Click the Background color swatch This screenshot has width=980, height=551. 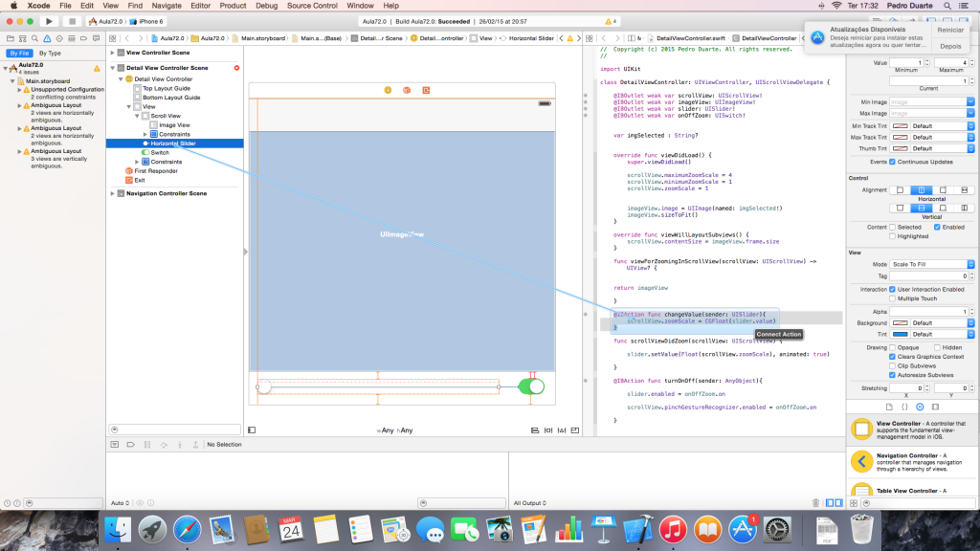[x=900, y=323]
